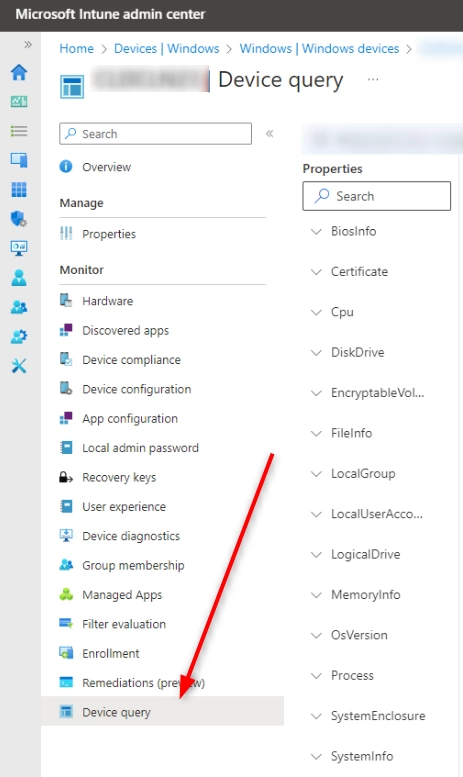Open All services list icon

click(x=19, y=131)
